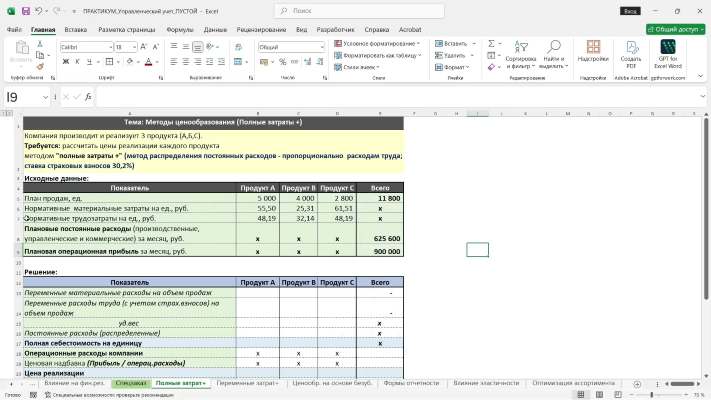This screenshot has height=400, width=711.
Task: Decrease font size with smaller A icon
Action: point(156,47)
